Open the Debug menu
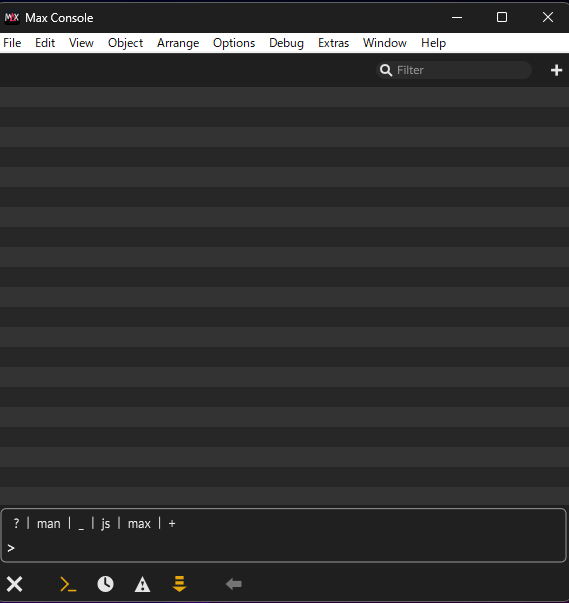This screenshot has height=603, width=569. point(286,43)
